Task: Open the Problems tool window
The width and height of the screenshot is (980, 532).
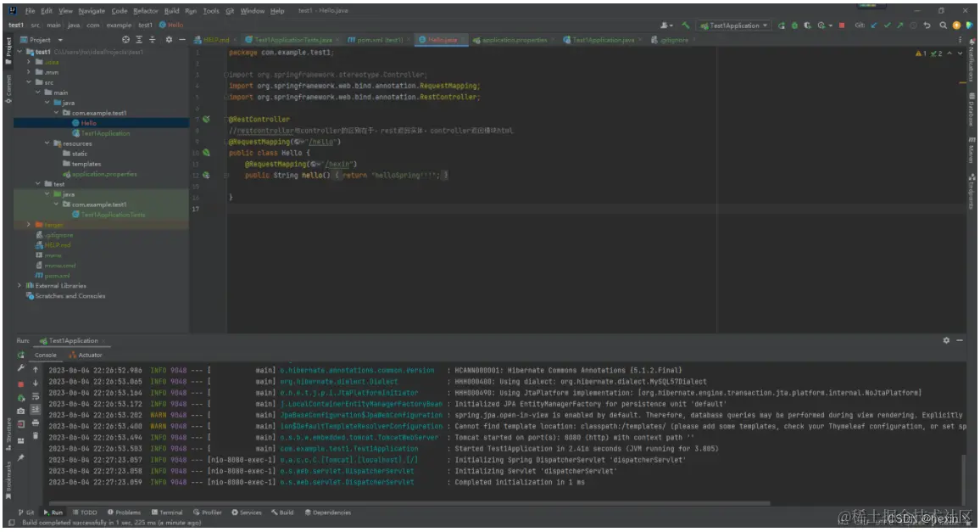Action: pos(124,512)
